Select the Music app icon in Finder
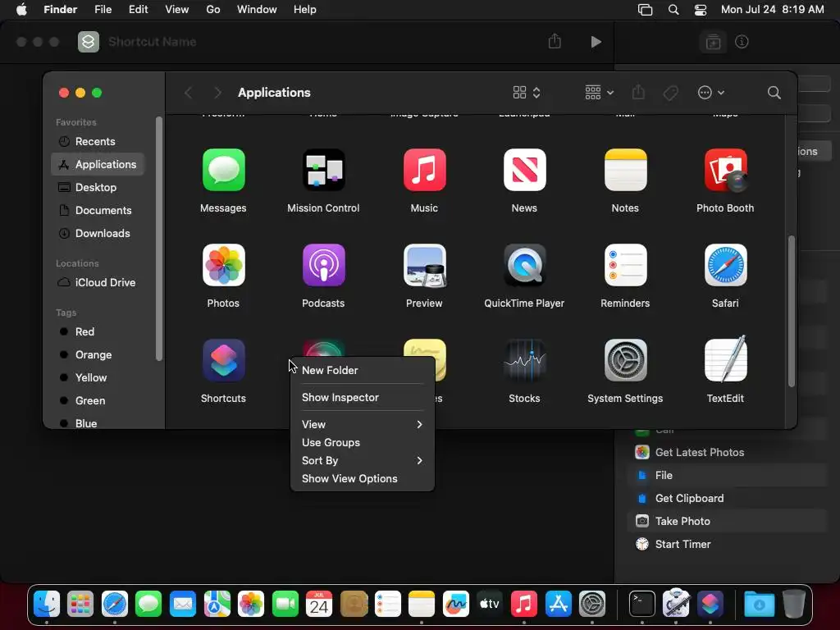The width and height of the screenshot is (840, 630). [424, 170]
